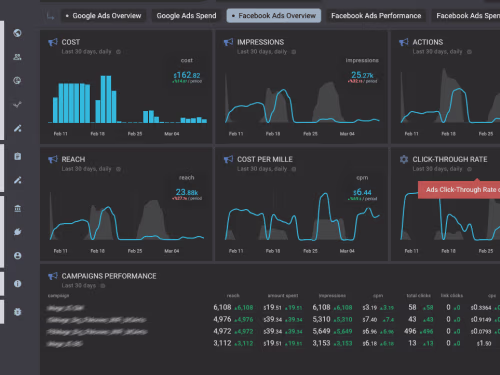
Task: Select the Facebook Ads Overview tab
Action: 274,16
